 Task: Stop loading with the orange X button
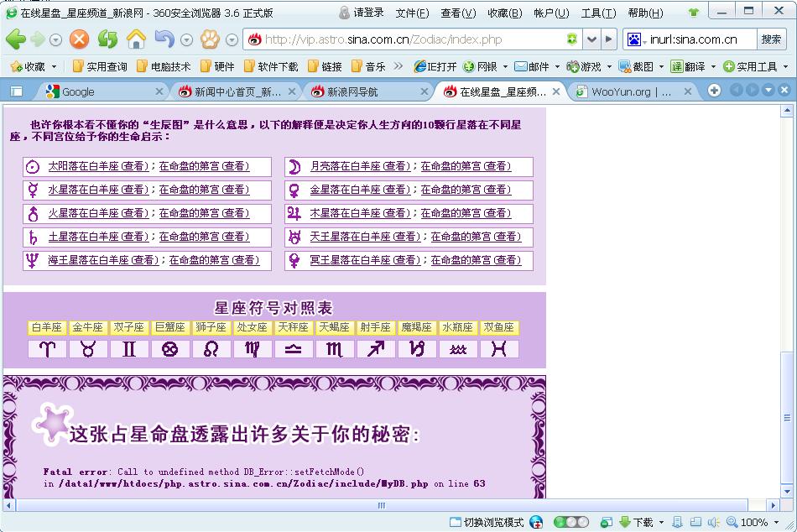click(79, 39)
